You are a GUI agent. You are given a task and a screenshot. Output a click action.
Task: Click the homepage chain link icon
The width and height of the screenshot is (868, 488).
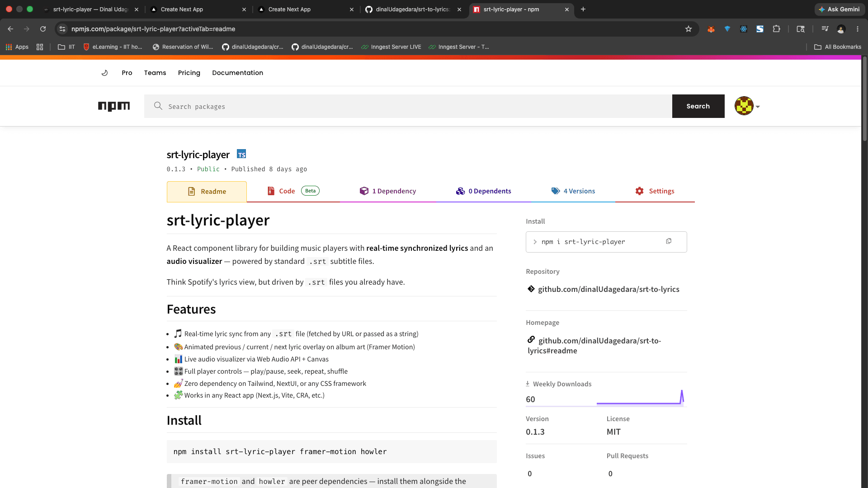click(x=531, y=339)
